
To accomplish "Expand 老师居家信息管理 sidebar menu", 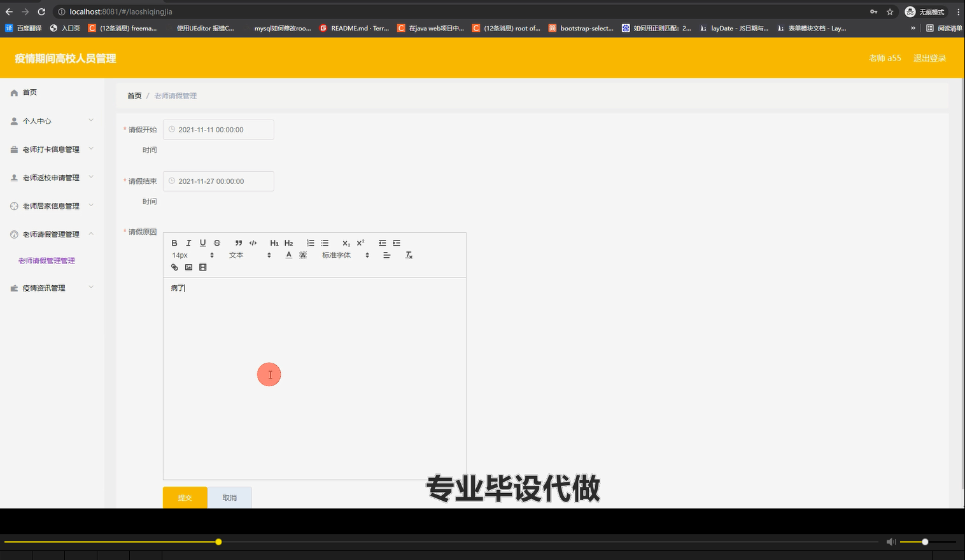I will [x=52, y=206].
